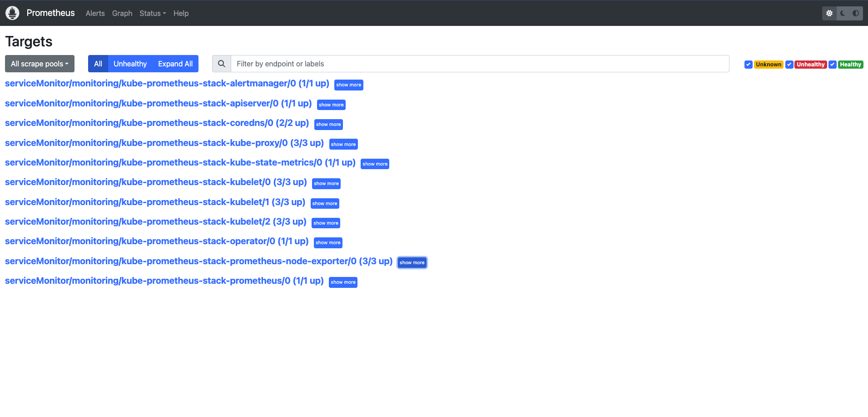Click the Targets page heading
This screenshot has width=868, height=417.
pyautogui.click(x=29, y=41)
